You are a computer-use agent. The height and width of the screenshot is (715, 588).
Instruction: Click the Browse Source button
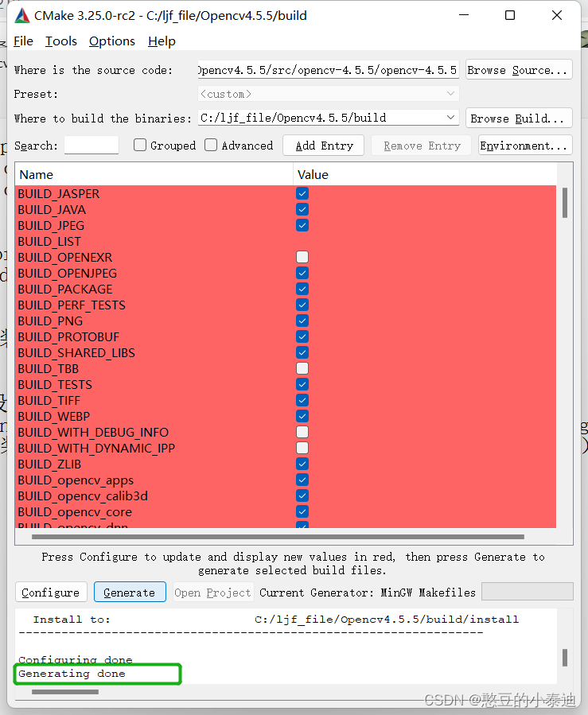click(x=519, y=70)
